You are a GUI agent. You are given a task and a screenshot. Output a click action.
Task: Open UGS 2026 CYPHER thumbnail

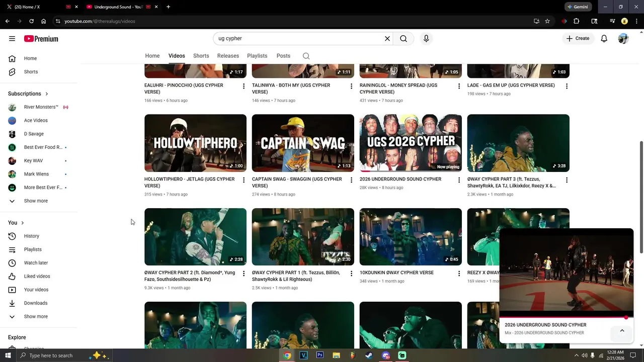411,143
